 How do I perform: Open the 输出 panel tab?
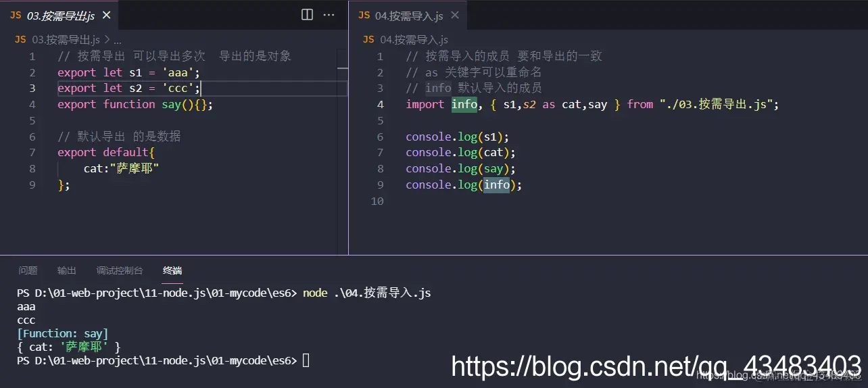pyautogui.click(x=67, y=270)
